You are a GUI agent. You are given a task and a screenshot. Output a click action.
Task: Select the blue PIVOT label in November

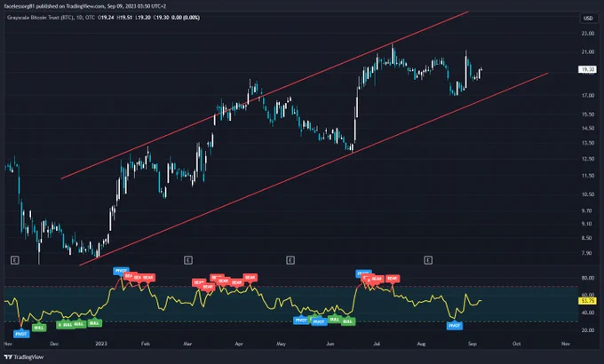click(21, 334)
